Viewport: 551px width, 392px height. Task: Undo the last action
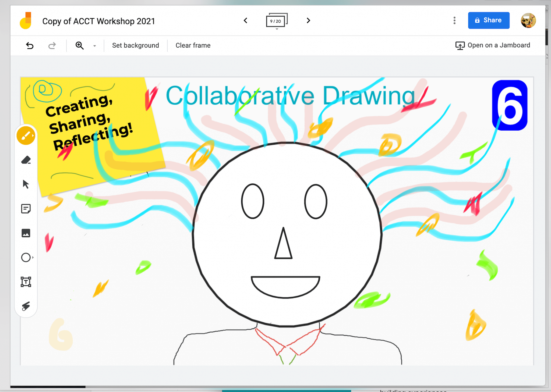point(30,46)
